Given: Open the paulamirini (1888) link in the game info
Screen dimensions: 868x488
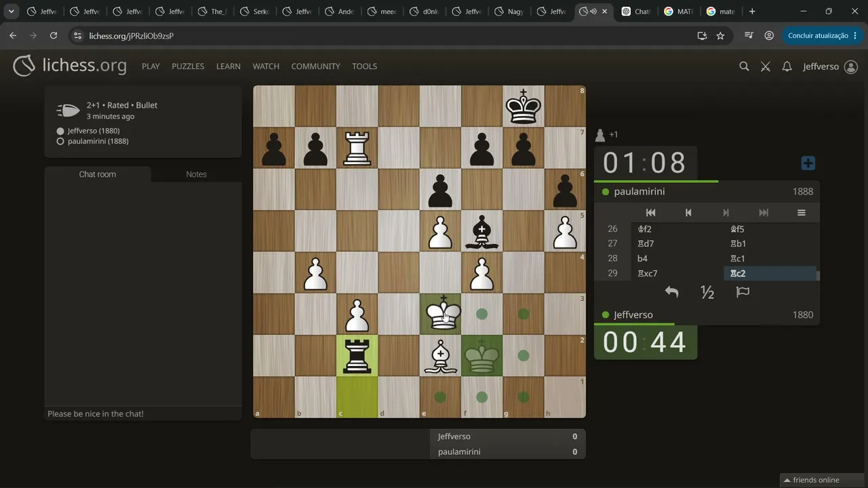Looking at the screenshot, I should 98,141.
